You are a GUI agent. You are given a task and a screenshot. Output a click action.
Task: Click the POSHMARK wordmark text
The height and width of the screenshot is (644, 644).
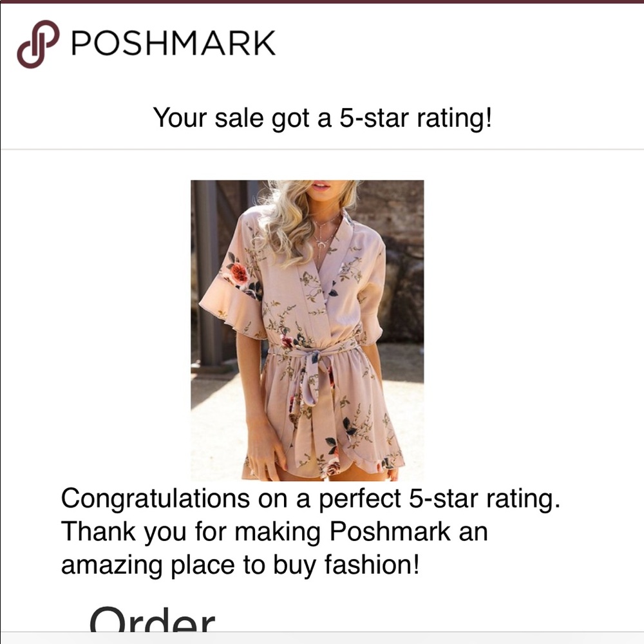coord(173,44)
